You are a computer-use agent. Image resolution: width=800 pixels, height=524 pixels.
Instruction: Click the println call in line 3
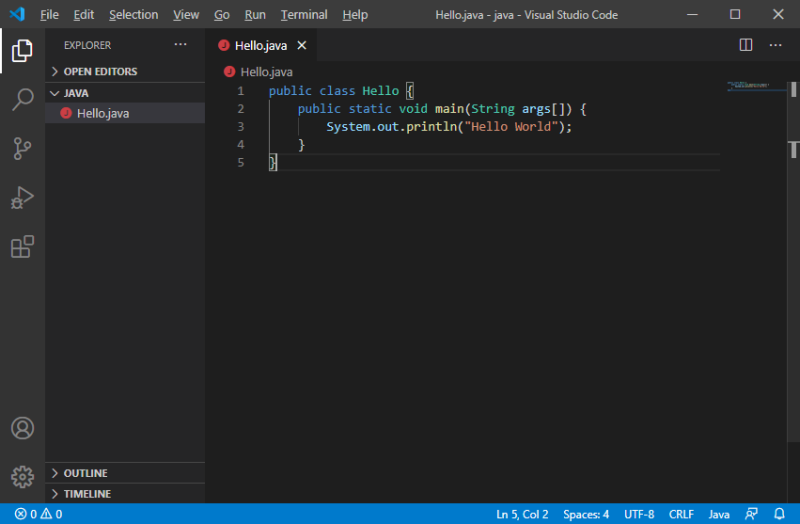pyautogui.click(x=431, y=127)
